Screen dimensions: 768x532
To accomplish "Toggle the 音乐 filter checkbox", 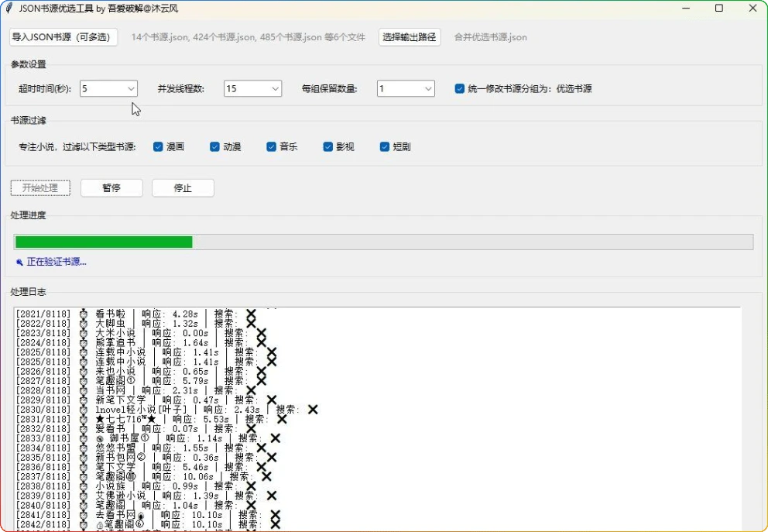I will [272, 146].
